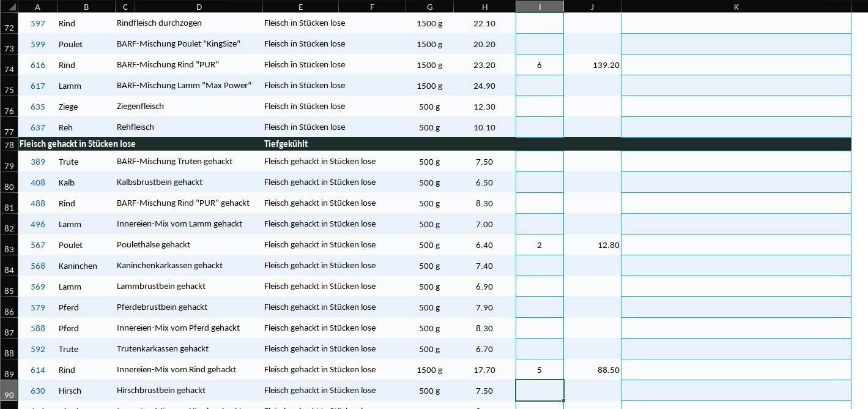Image resolution: width=868 pixels, height=409 pixels.
Task: Click cell "Innereien-Mix vom Pferd gehackt"
Action: click(x=178, y=328)
